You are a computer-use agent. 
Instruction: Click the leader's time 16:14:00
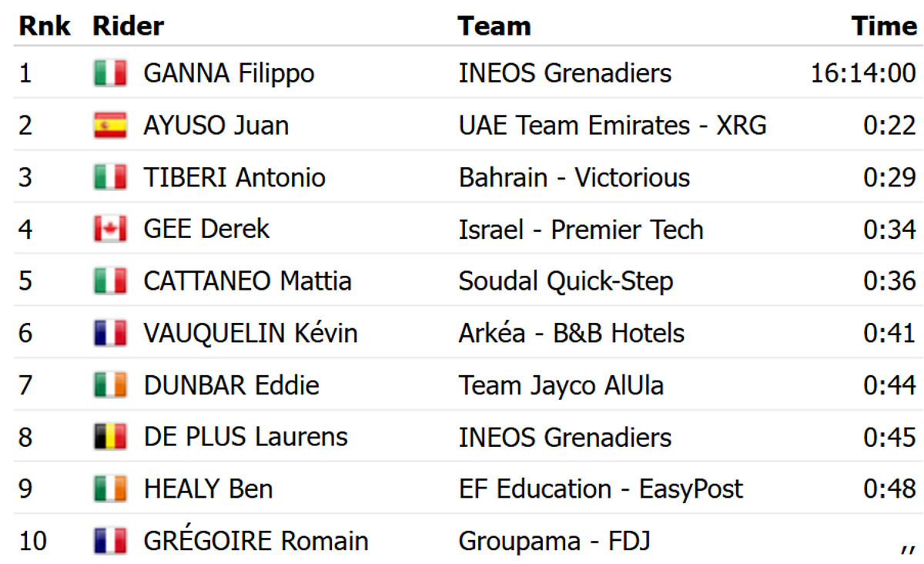(x=863, y=73)
